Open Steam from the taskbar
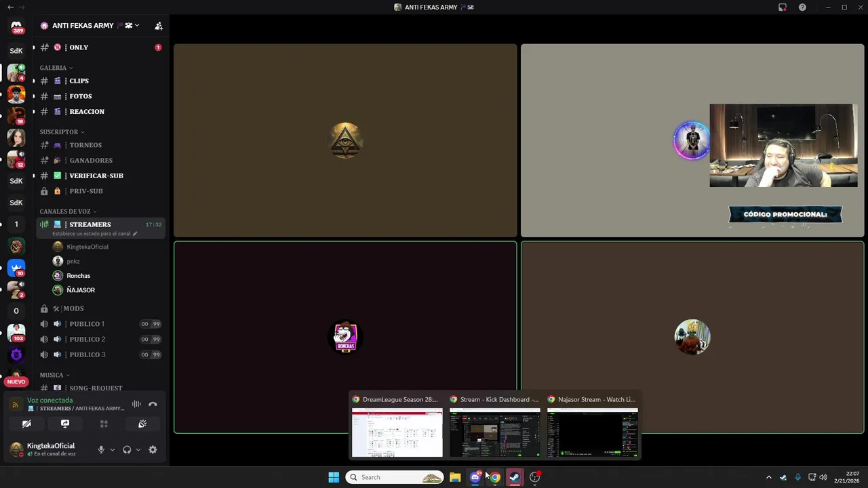The image size is (868, 488). pos(515,477)
